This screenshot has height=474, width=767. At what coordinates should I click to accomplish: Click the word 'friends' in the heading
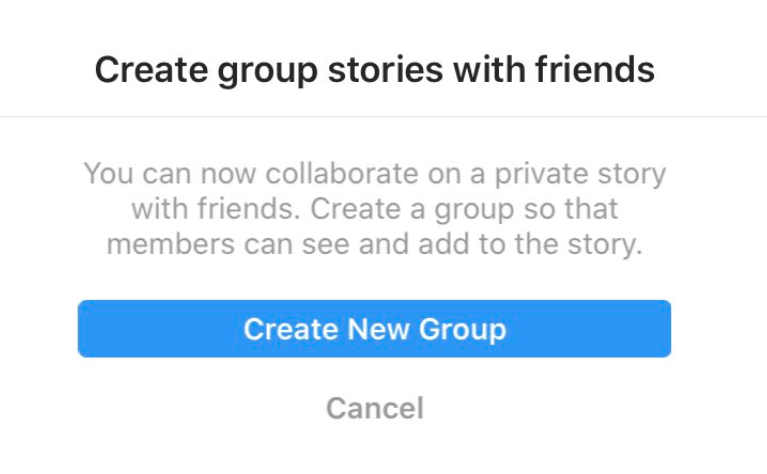595,69
